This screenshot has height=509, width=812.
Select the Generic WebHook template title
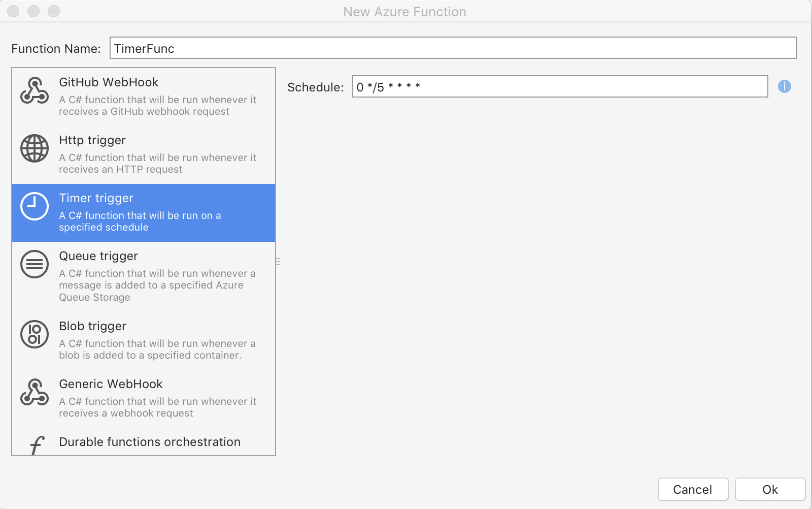coord(111,384)
